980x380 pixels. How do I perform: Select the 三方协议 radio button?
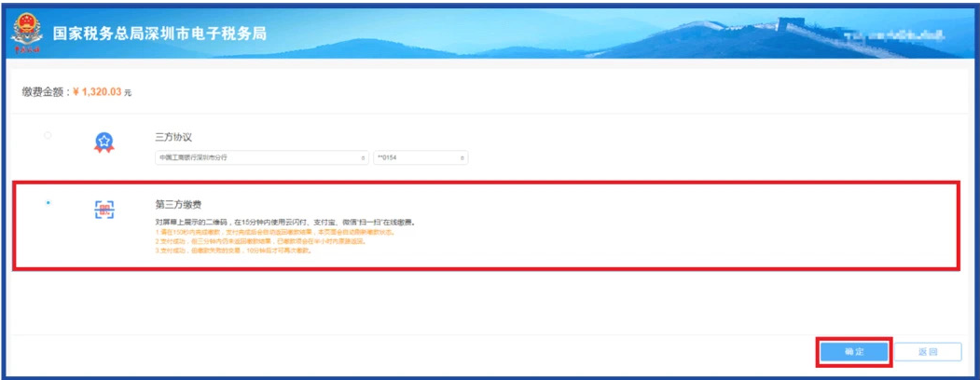click(x=48, y=136)
